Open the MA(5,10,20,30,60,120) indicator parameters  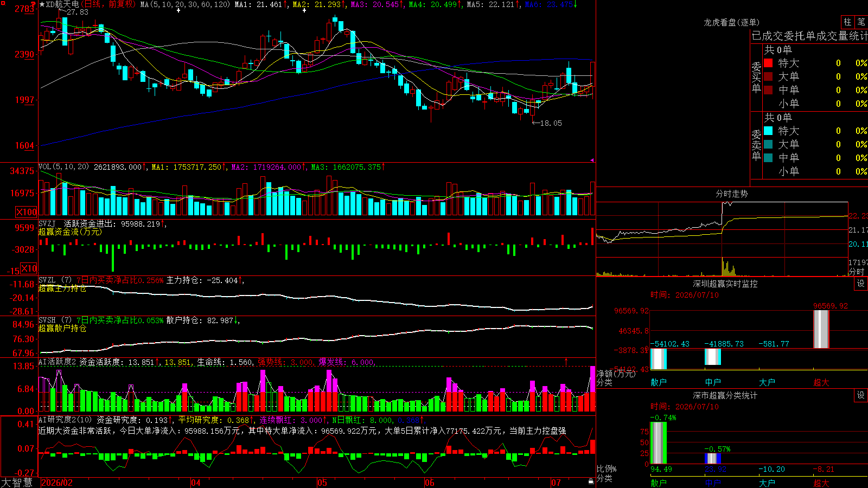[x=185, y=4]
